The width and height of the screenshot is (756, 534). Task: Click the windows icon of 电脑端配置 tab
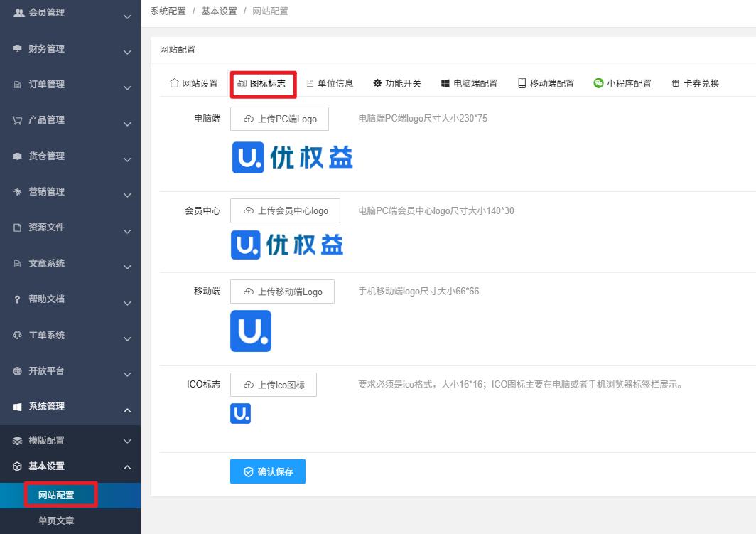click(445, 83)
